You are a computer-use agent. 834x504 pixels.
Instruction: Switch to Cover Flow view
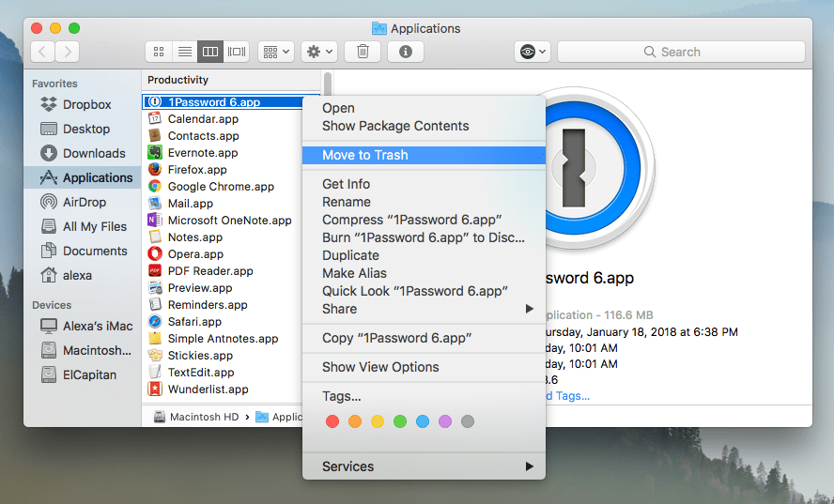(236, 52)
